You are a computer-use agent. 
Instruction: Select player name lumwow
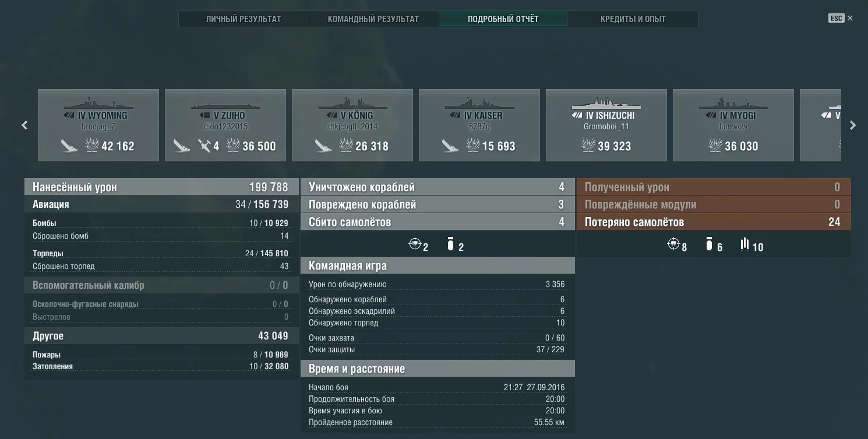[733, 126]
